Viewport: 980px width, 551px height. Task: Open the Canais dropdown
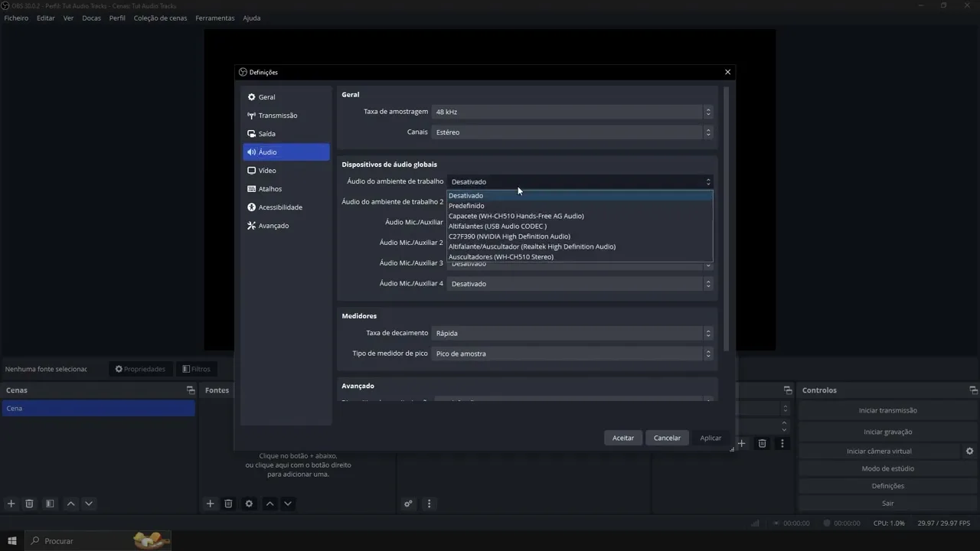[x=573, y=132]
